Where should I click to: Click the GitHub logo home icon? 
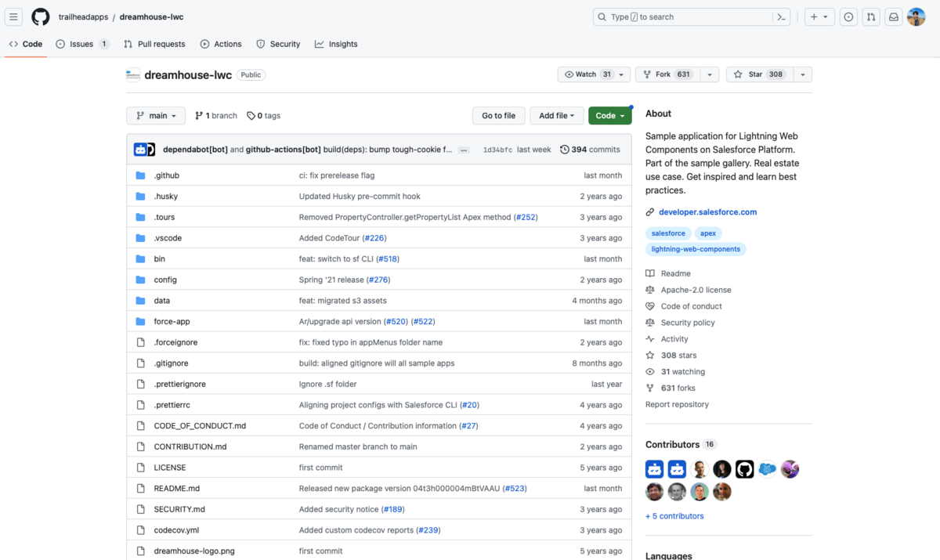[41, 17]
